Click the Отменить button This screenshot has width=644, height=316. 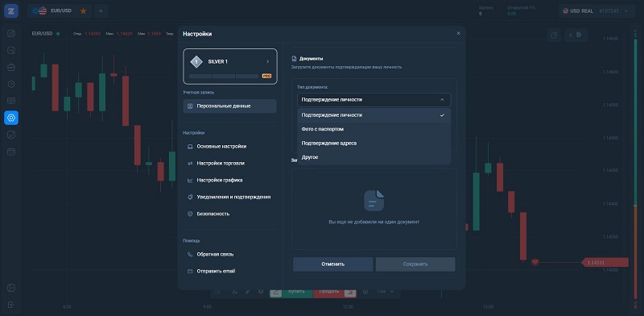coord(333,264)
